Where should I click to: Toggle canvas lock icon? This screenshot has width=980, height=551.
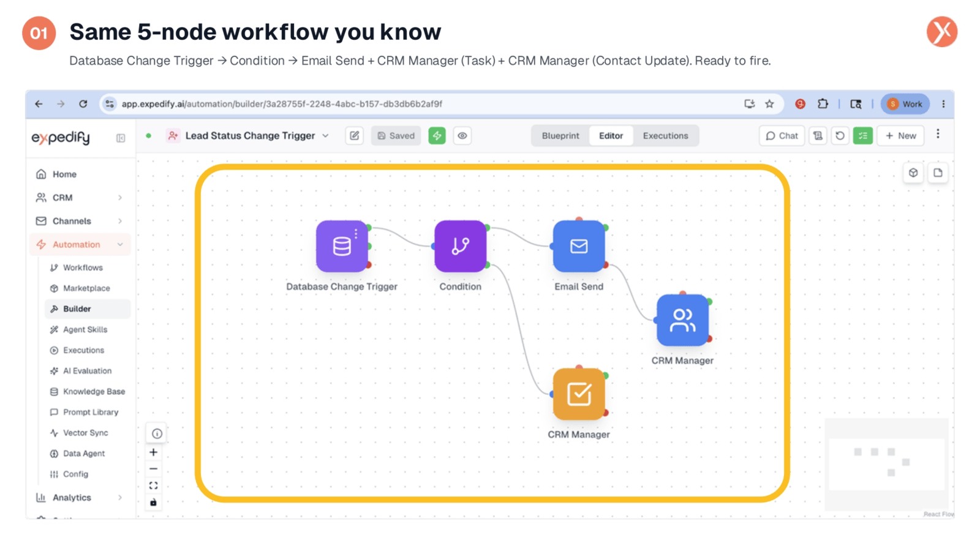pos(154,503)
